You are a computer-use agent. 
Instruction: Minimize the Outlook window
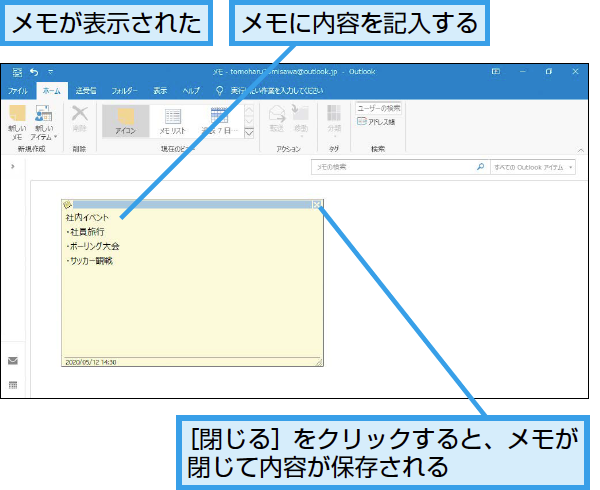click(x=523, y=72)
